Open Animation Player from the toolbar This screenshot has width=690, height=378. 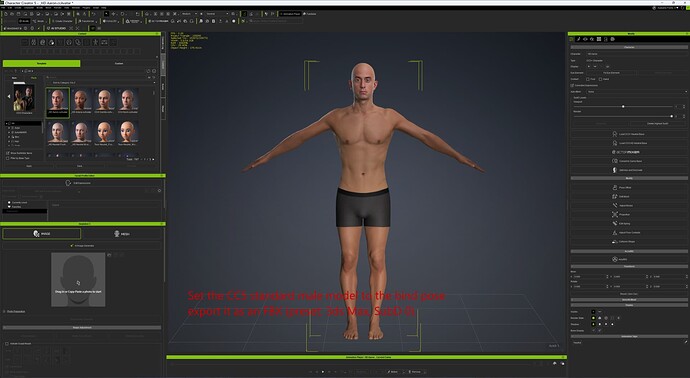[x=290, y=14]
